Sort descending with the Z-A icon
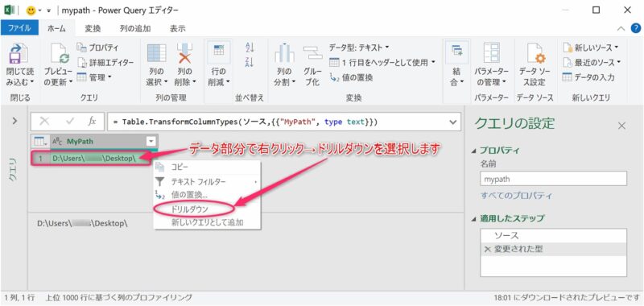644x306 pixels. pos(250,62)
